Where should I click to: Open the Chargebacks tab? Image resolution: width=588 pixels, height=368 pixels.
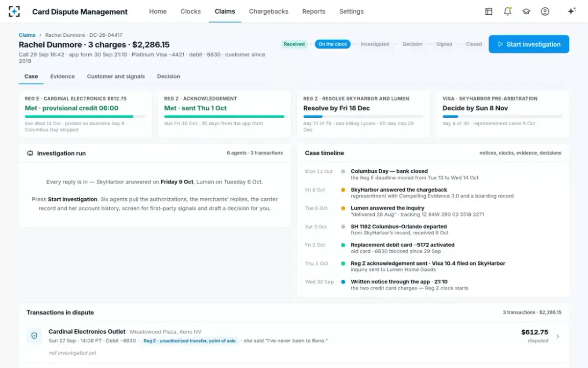click(269, 11)
